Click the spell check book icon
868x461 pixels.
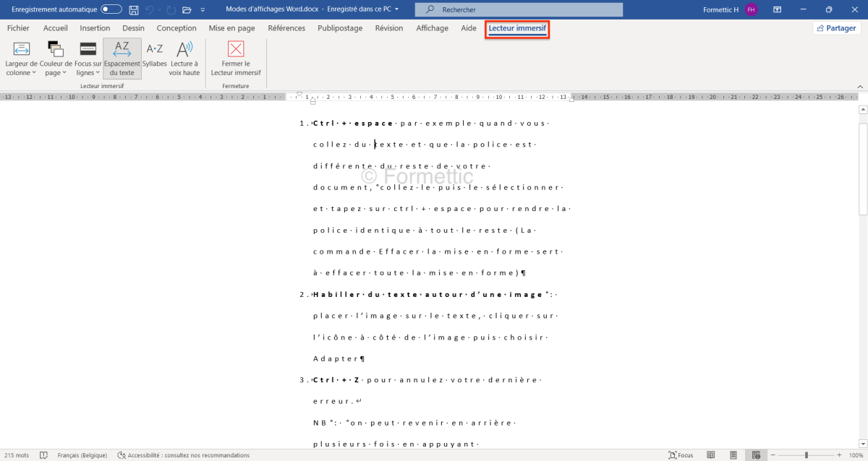tap(44, 455)
